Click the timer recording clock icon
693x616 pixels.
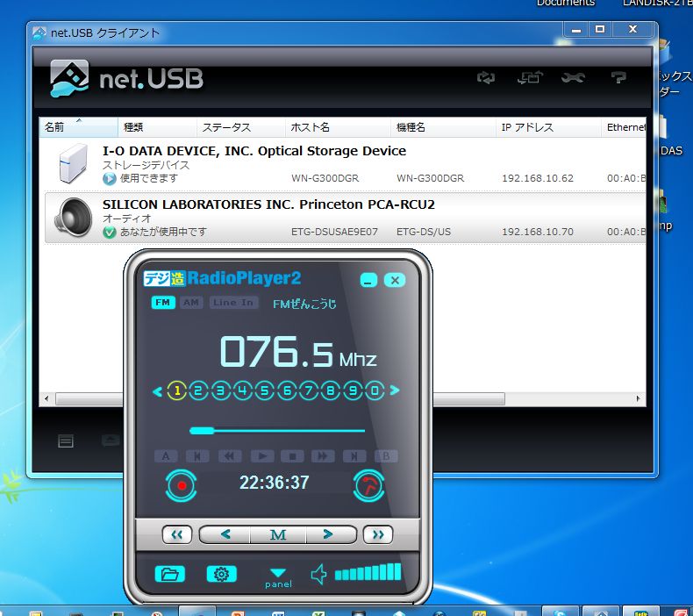[x=369, y=485]
